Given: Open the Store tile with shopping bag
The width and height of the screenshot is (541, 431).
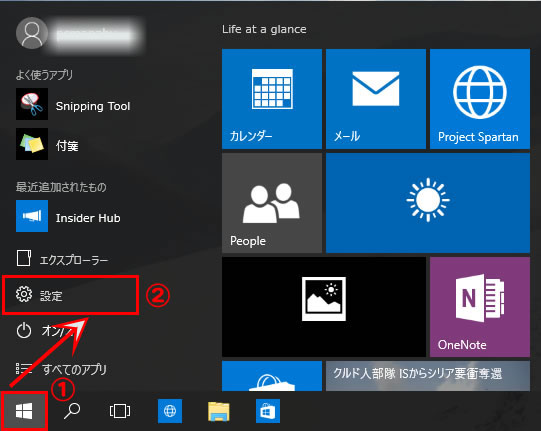Looking at the screenshot, I should [x=272, y=376].
